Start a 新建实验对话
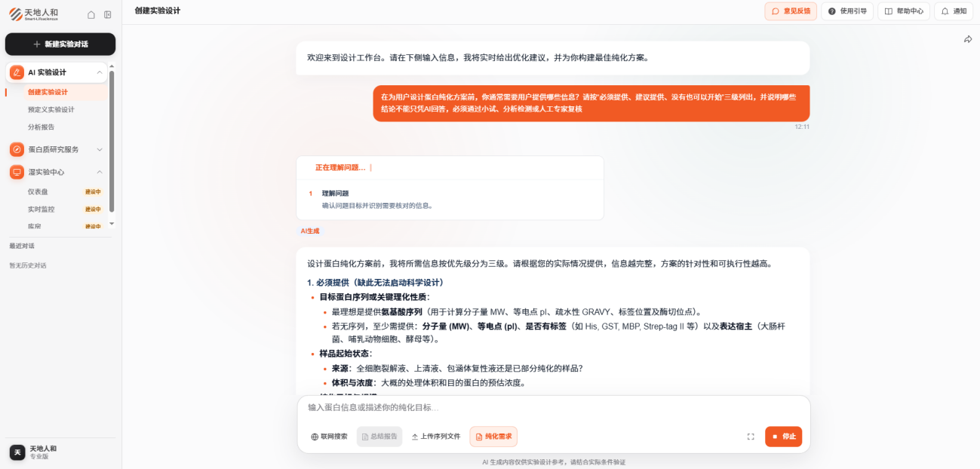Screen dimensions: 980x469 pos(60,44)
